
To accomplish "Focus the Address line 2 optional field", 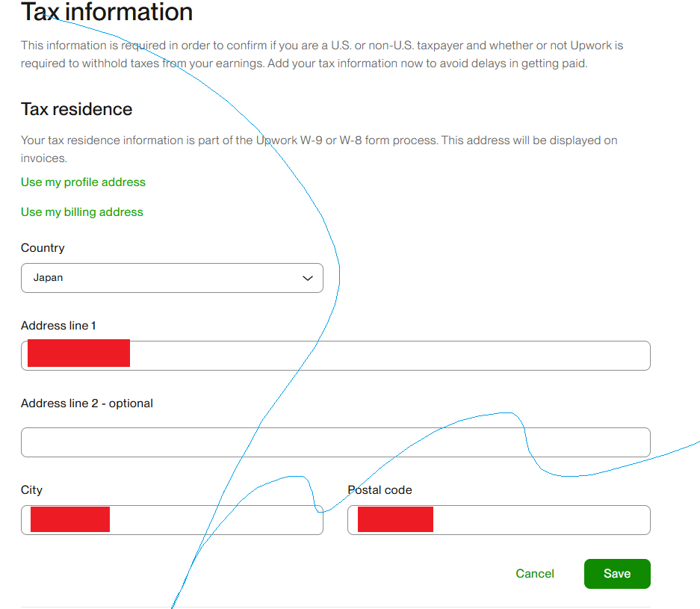I will (x=335, y=442).
